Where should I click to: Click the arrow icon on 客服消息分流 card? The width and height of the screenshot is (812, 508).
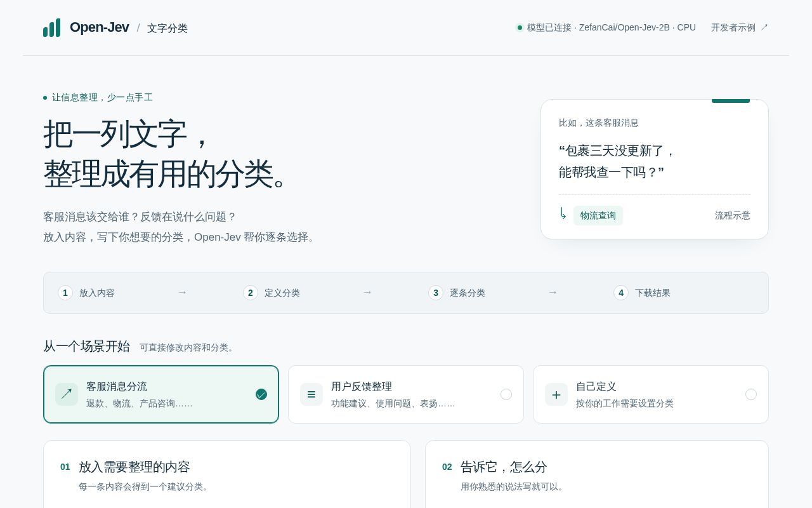pyautogui.click(x=67, y=394)
